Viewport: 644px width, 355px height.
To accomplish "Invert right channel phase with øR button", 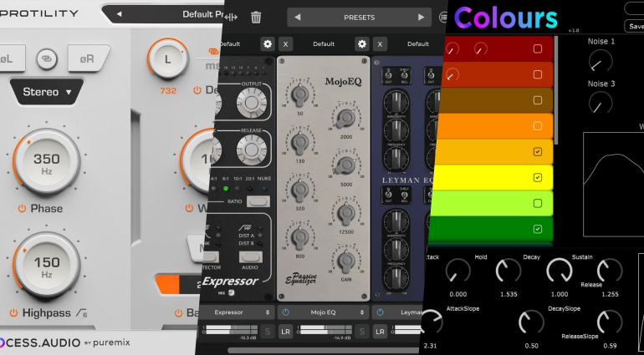I will coord(89,58).
